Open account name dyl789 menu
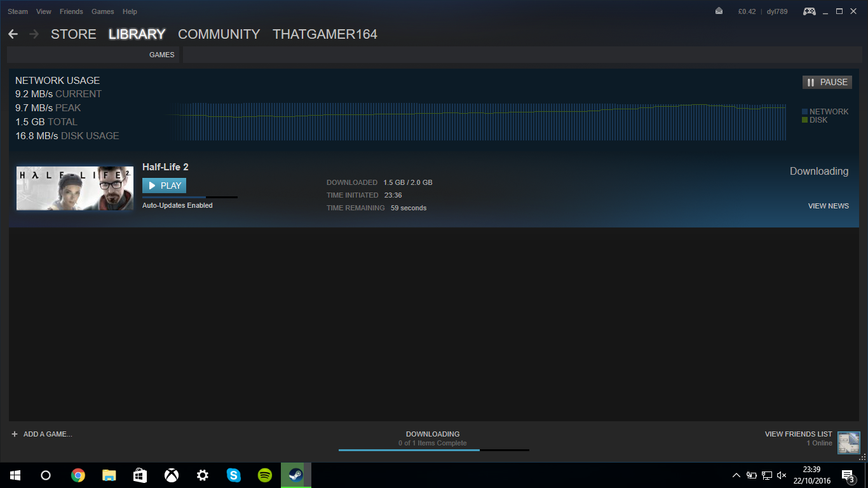The height and width of the screenshot is (488, 868). (x=777, y=11)
